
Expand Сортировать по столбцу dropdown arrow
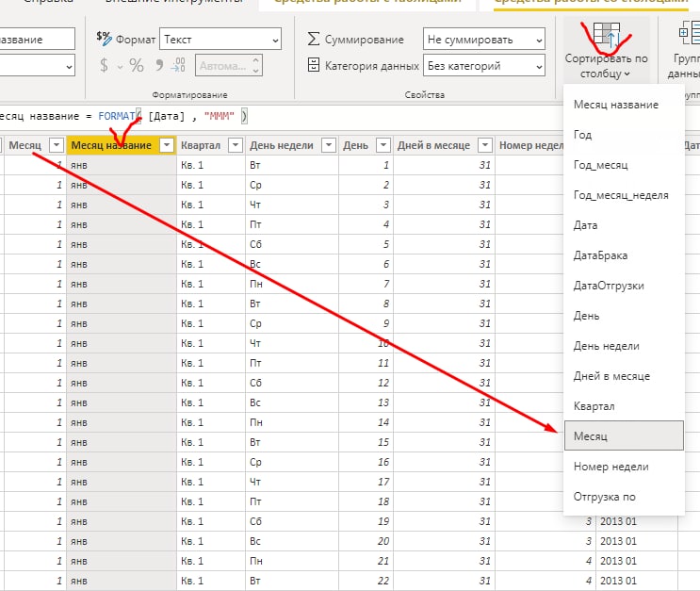[627, 74]
